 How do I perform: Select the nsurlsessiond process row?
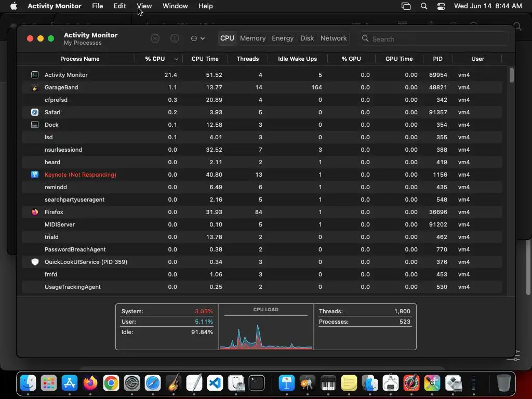pos(262,150)
